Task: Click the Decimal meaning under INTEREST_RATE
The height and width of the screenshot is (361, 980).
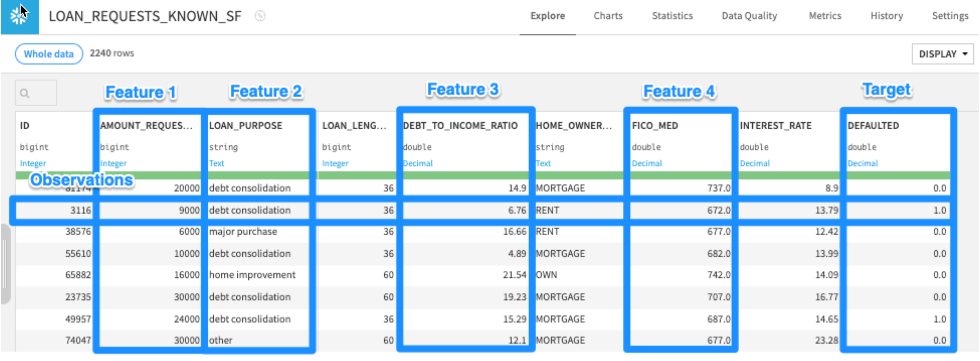Action: (755, 163)
